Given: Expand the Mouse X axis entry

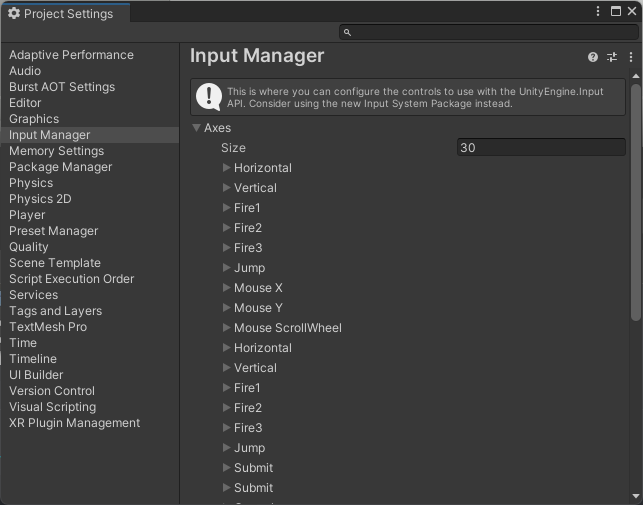Looking at the screenshot, I should click(227, 288).
